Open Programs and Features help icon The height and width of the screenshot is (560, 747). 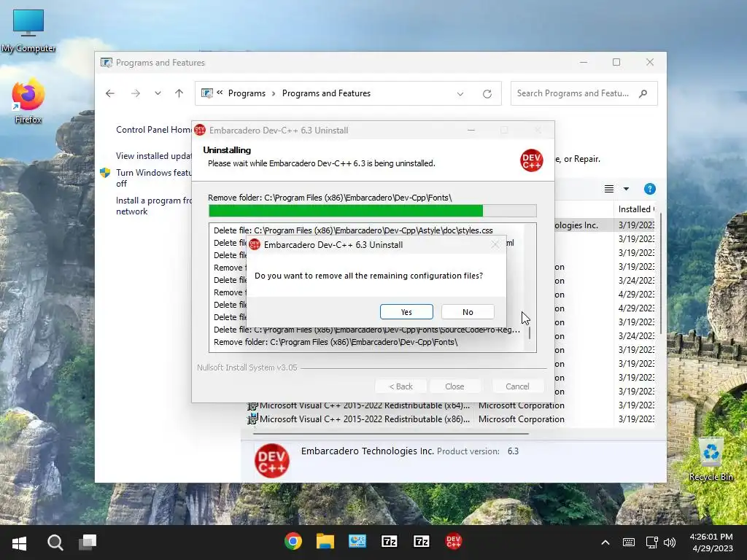pos(649,189)
